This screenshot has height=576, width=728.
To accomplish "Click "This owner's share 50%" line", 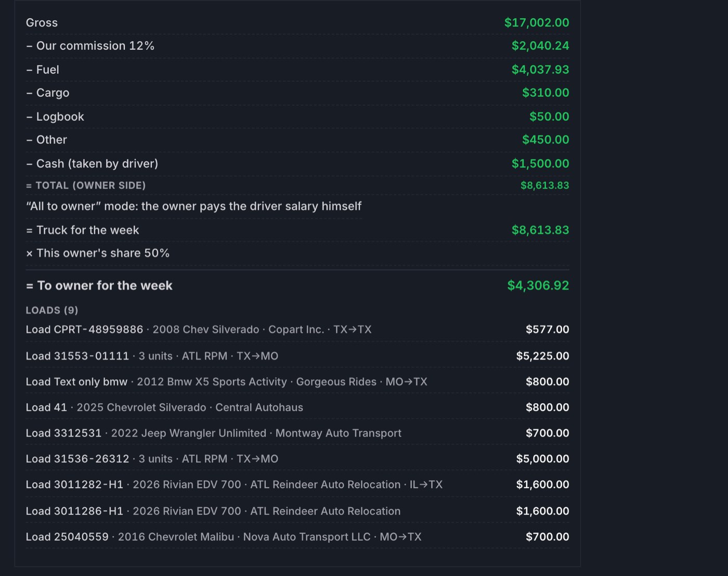I will coord(297,253).
